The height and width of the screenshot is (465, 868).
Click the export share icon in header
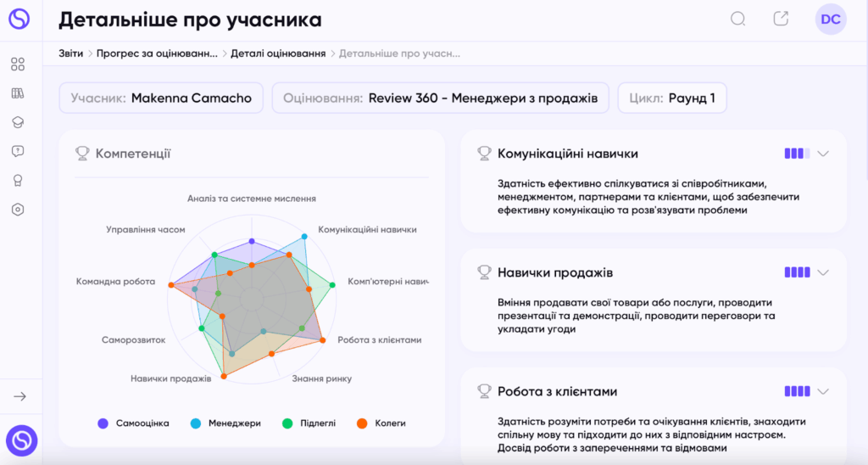(x=781, y=19)
